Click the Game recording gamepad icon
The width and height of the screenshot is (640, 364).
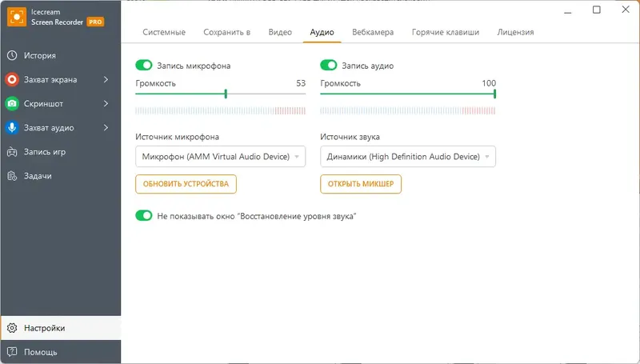[12, 152]
